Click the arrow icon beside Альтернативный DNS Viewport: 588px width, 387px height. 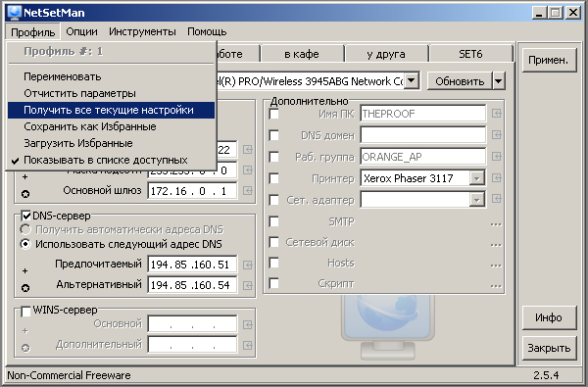pos(248,286)
